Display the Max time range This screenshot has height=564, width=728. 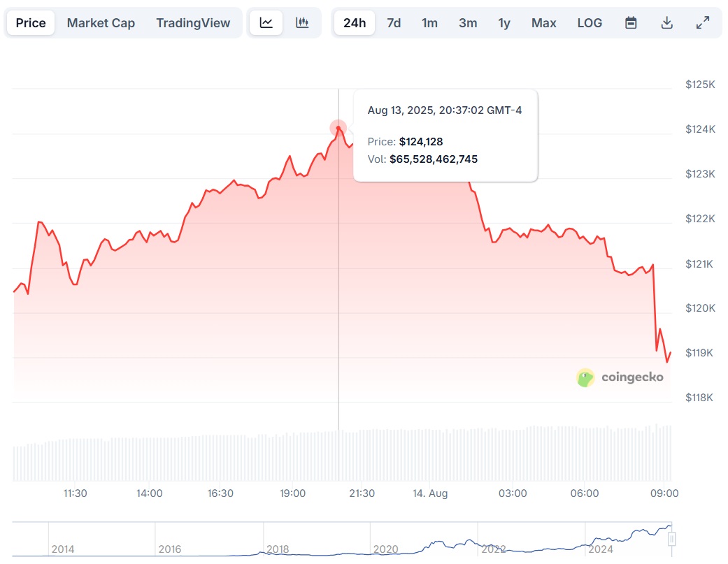[x=543, y=22]
